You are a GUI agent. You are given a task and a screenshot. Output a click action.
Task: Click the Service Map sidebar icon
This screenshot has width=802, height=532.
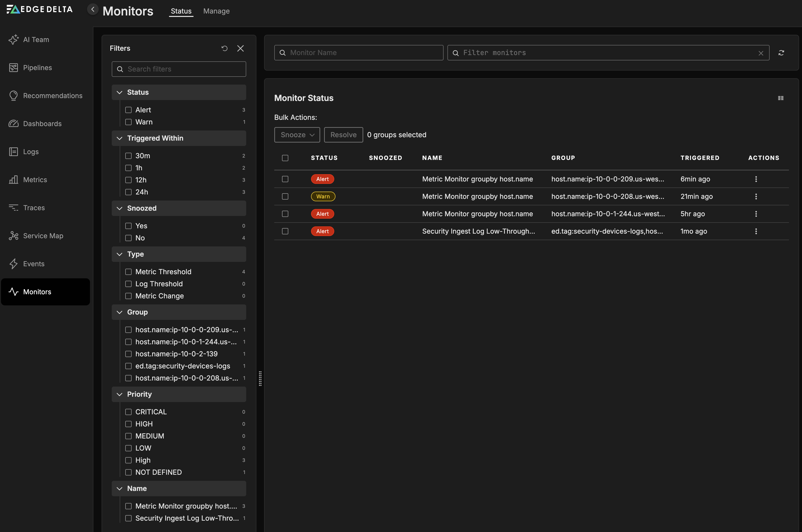click(13, 236)
